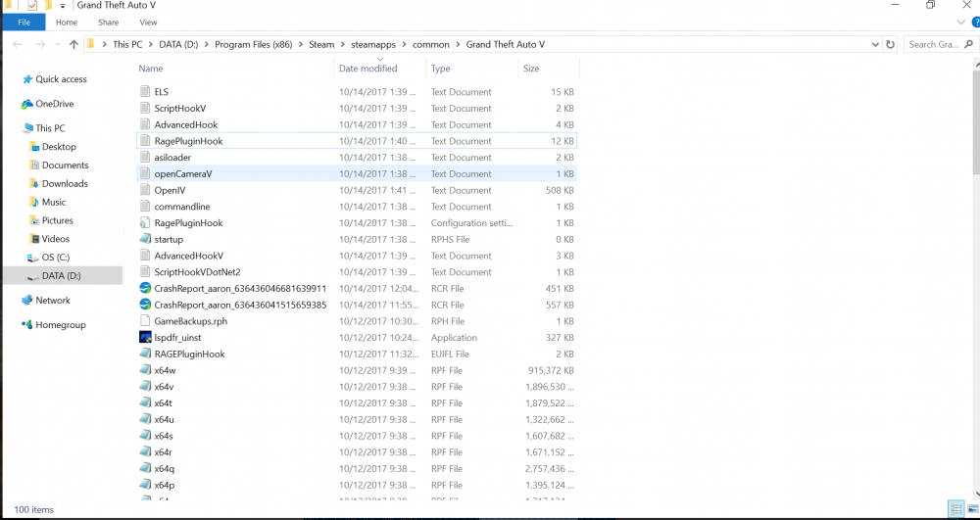
Task: Select the AdvancedHook text file icon
Action: click(x=145, y=124)
